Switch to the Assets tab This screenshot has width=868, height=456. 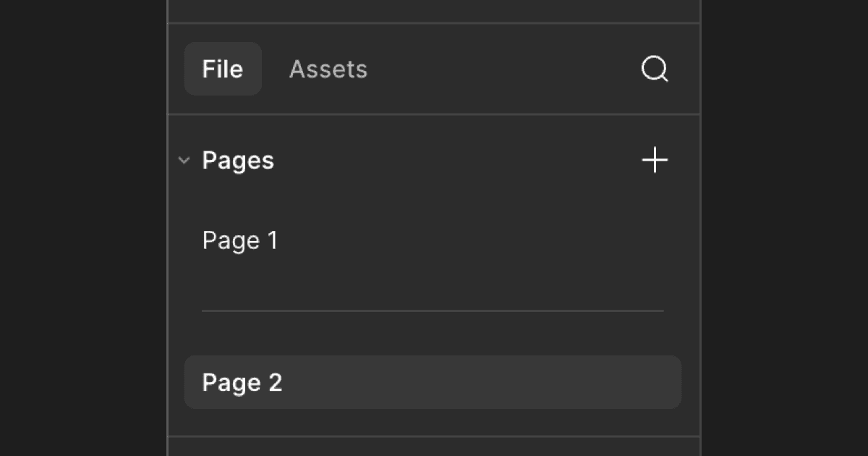pyautogui.click(x=328, y=69)
